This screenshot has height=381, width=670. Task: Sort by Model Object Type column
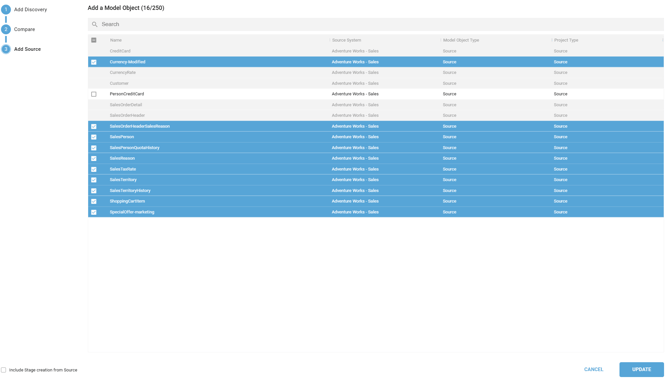point(461,40)
